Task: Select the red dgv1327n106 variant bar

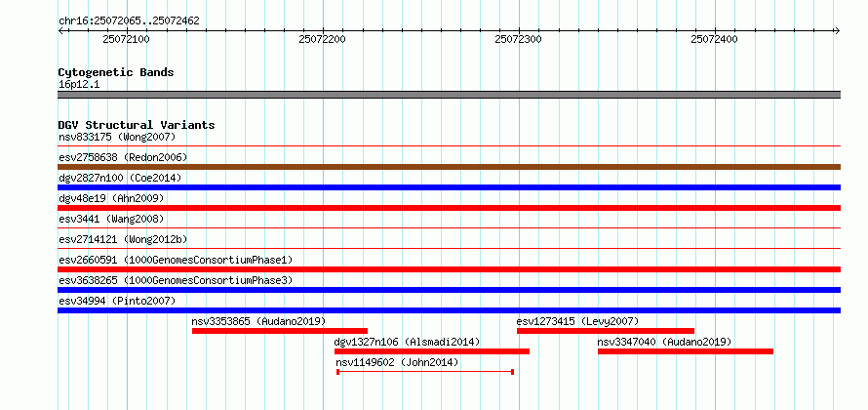Action: pos(432,351)
